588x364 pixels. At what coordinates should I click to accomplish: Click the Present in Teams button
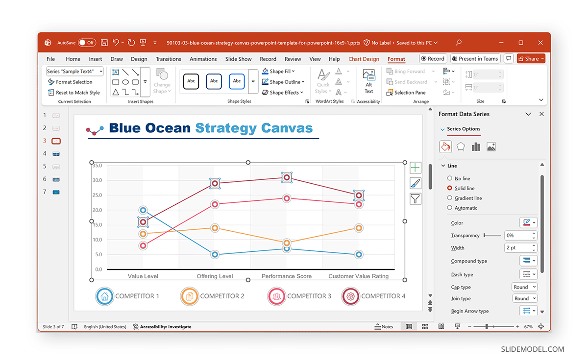tap(475, 58)
